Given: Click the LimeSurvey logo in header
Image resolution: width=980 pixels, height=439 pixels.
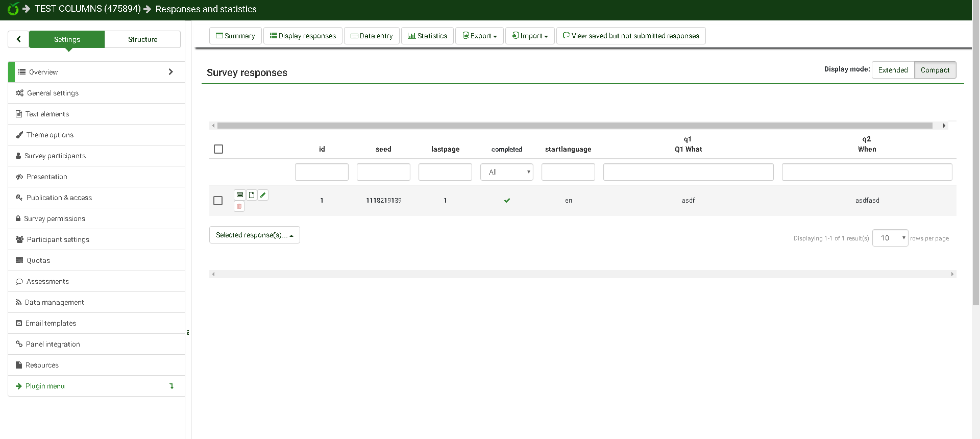Looking at the screenshot, I should click(13, 9).
